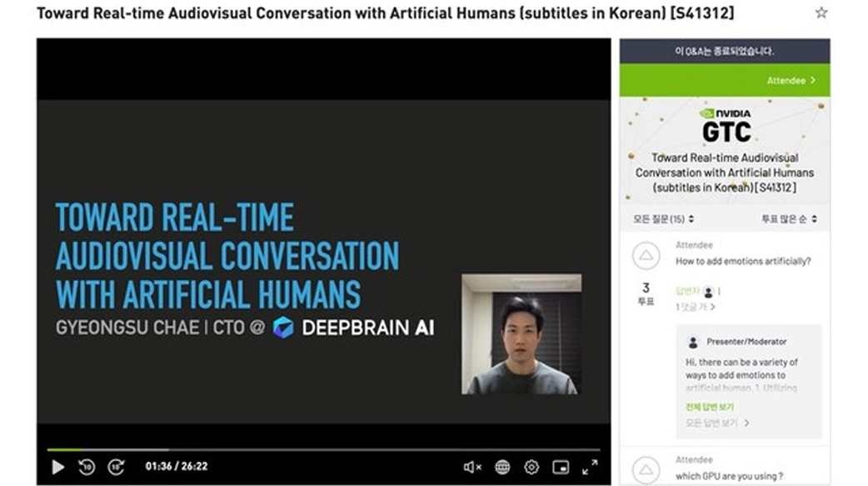The height and width of the screenshot is (486, 868).
Task: Open video settings gear
Action: 531,467
